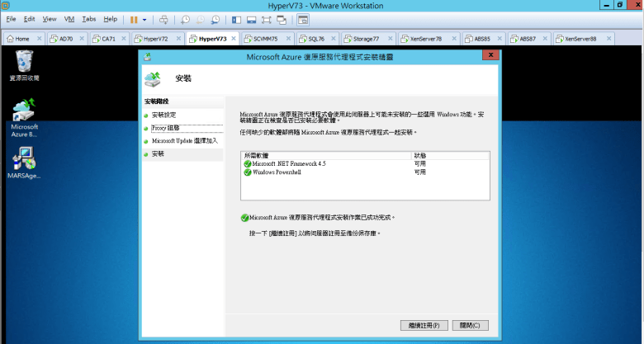
Task: Click the Pause virtual machine toolbar icon
Action: [x=134, y=18]
